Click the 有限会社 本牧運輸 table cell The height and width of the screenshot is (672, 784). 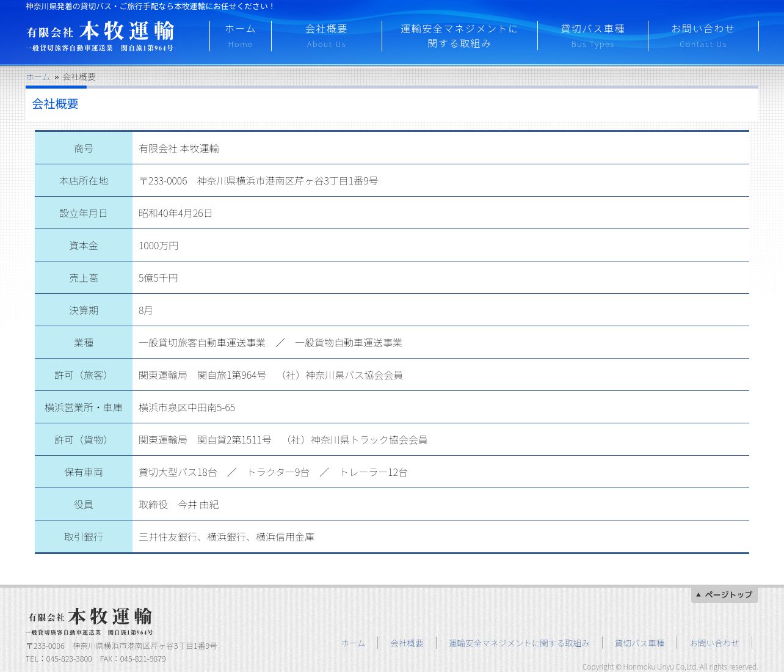coord(441,148)
